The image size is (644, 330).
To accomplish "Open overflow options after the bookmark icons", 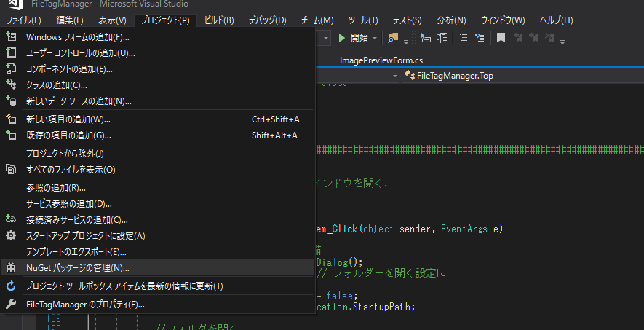I will [562, 41].
